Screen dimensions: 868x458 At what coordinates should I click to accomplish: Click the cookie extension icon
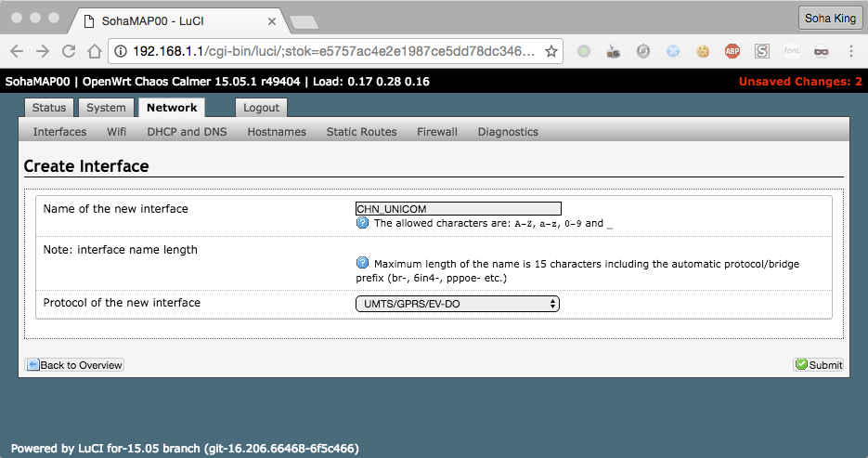click(703, 51)
